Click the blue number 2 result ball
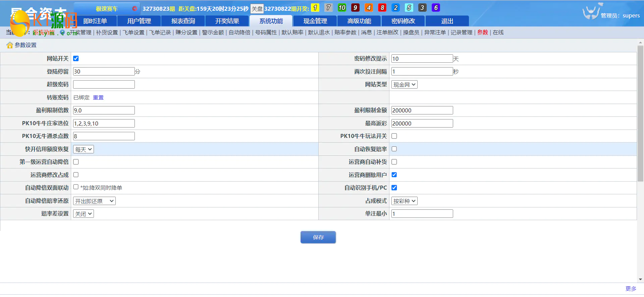The height and width of the screenshot is (297, 644). coord(395,8)
